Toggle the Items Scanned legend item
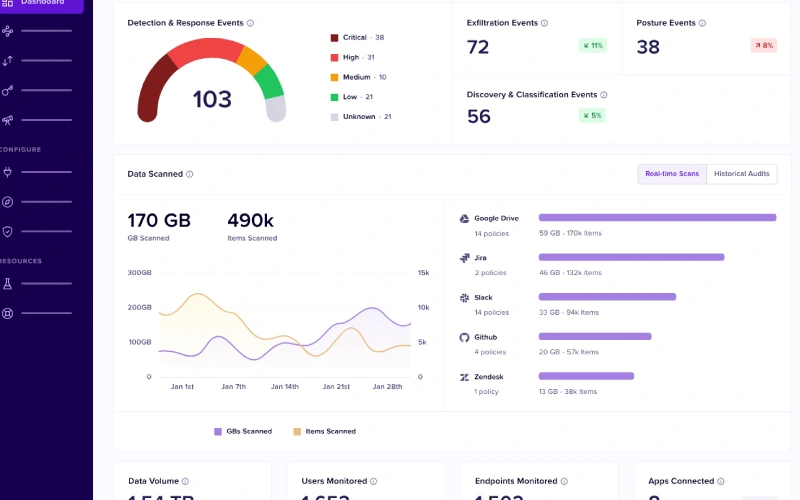Image resolution: width=800 pixels, height=500 pixels. pos(324,431)
